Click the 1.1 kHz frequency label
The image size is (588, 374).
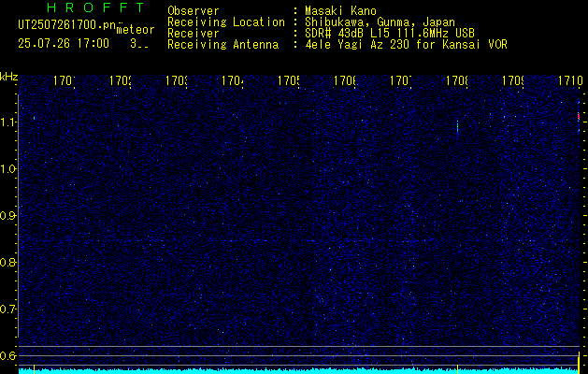[8, 122]
